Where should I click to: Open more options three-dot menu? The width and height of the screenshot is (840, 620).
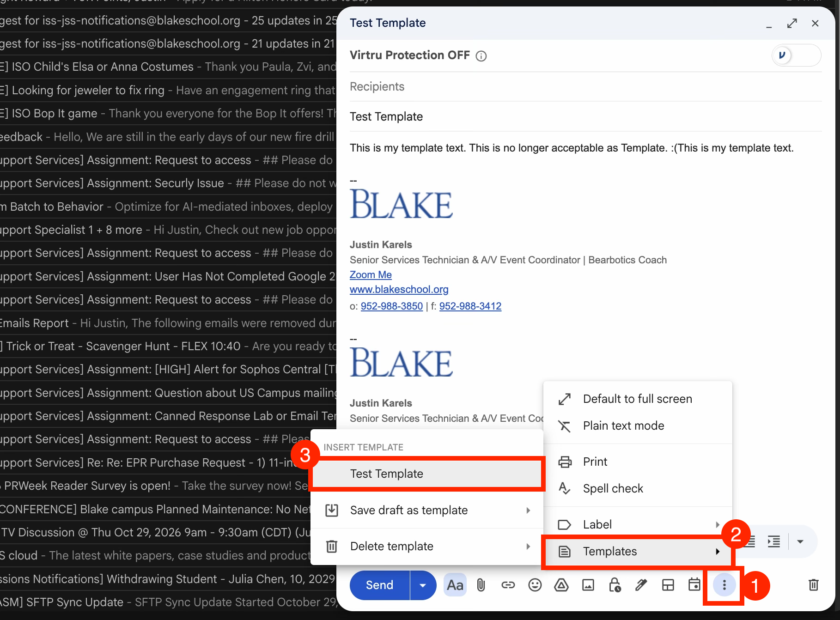coord(724,585)
